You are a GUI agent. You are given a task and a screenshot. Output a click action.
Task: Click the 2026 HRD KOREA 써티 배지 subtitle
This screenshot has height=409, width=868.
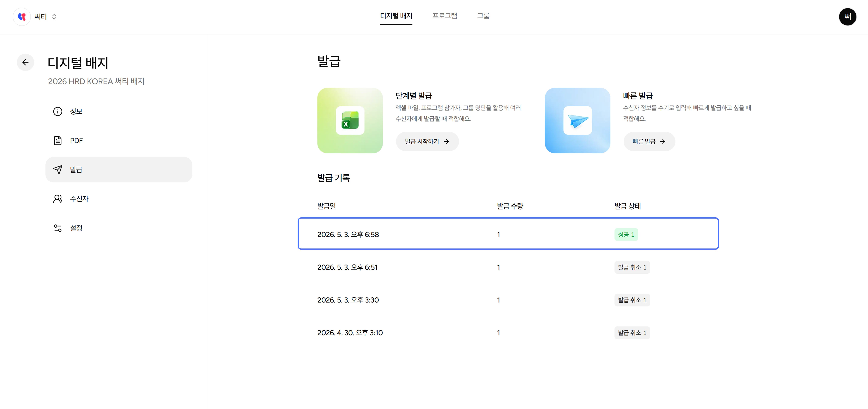pos(96,81)
